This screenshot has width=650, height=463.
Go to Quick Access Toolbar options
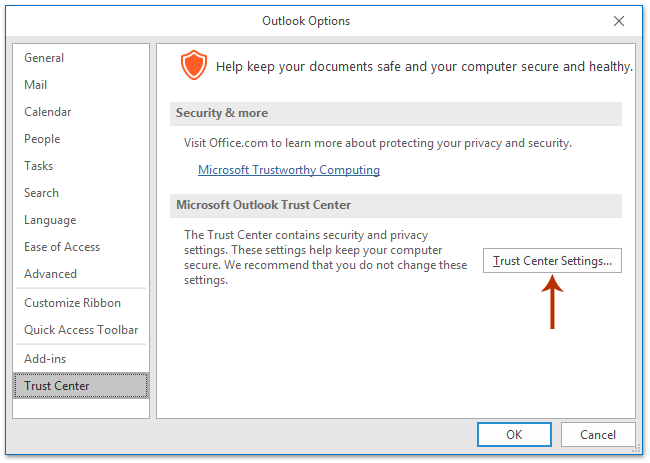[x=81, y=330]
